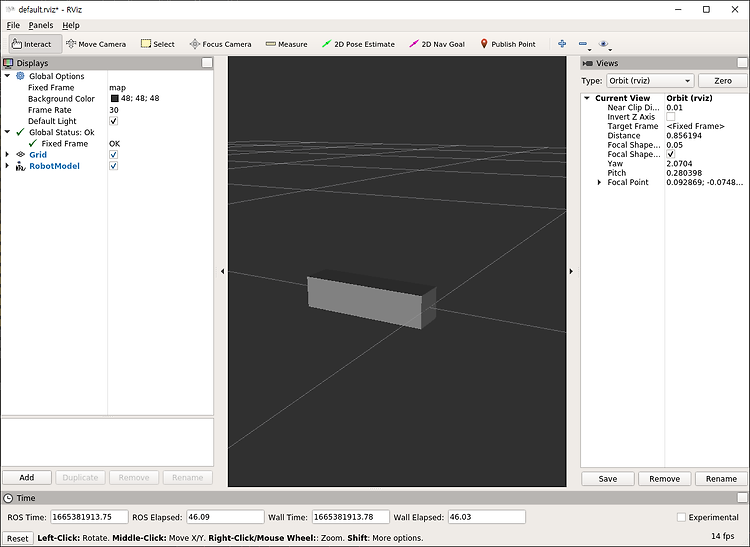The image size is (750, 547).
Task: Open the Help menu
Action: click(71, 25)
